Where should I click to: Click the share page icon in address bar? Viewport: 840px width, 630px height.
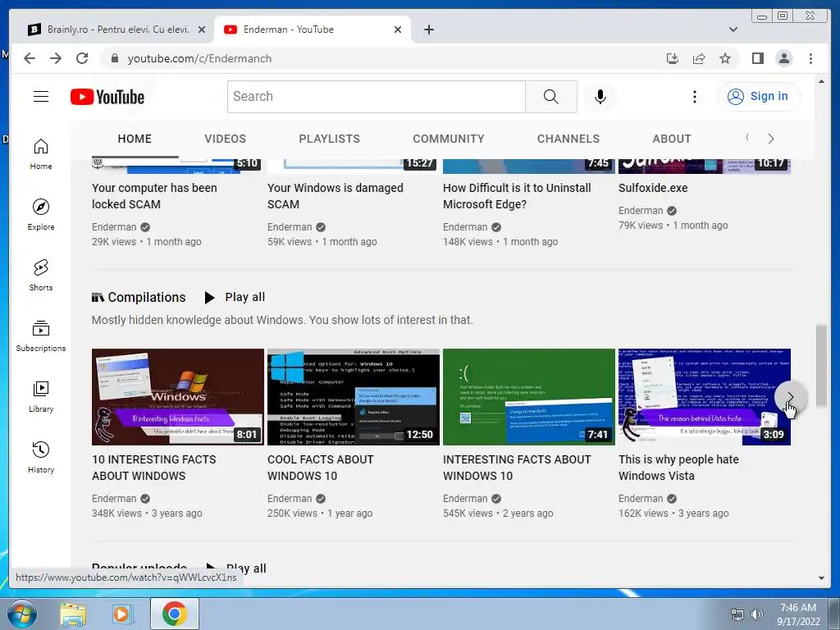coord(699,58)
